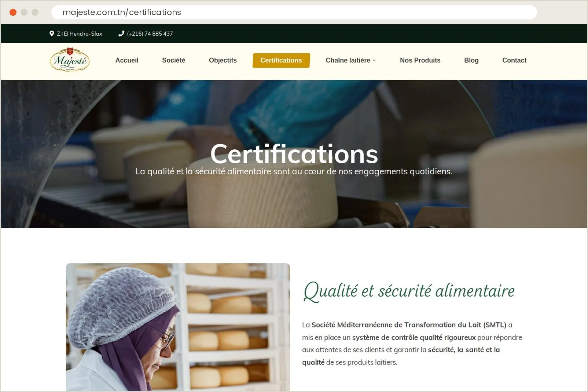
Task: Open the Accueil menu item
Action: tap(127, 60)
